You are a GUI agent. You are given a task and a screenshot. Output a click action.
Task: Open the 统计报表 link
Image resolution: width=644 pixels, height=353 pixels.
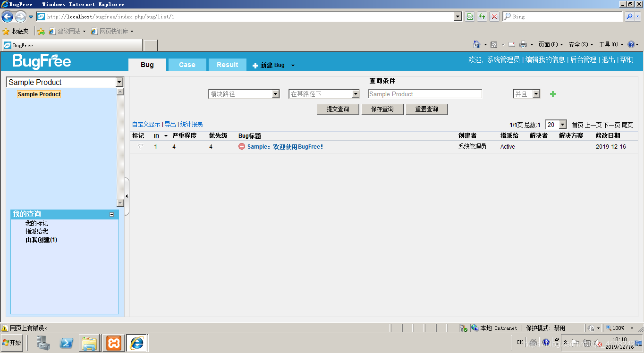pos(191,124)
